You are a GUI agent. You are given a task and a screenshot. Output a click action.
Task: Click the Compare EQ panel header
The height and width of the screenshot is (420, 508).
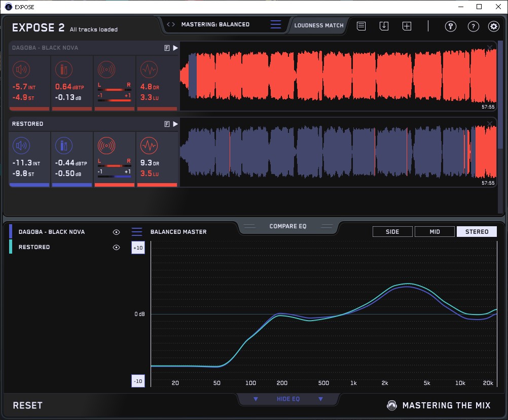[288, 226]
